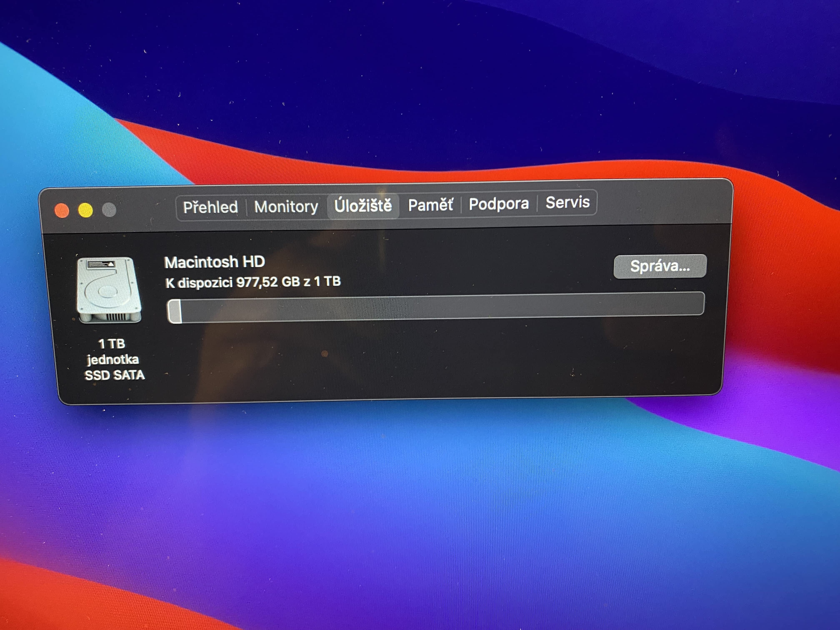Click the Macintosh HD disk drive icon
The width and height of the screenshot is (840, 630).
point(109,290)
